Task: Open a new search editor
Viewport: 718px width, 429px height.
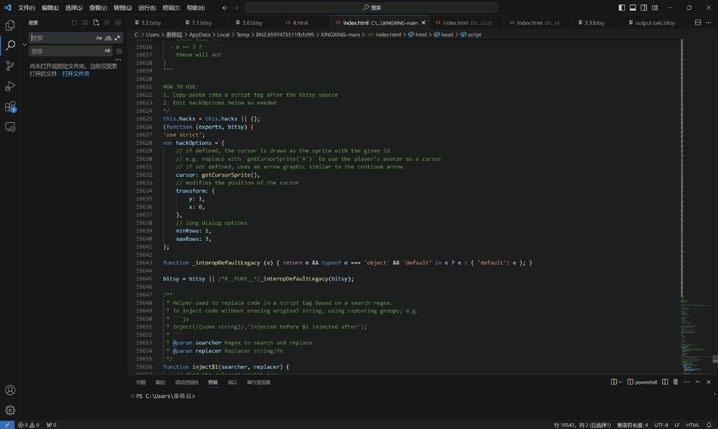Action: [96, 22]
